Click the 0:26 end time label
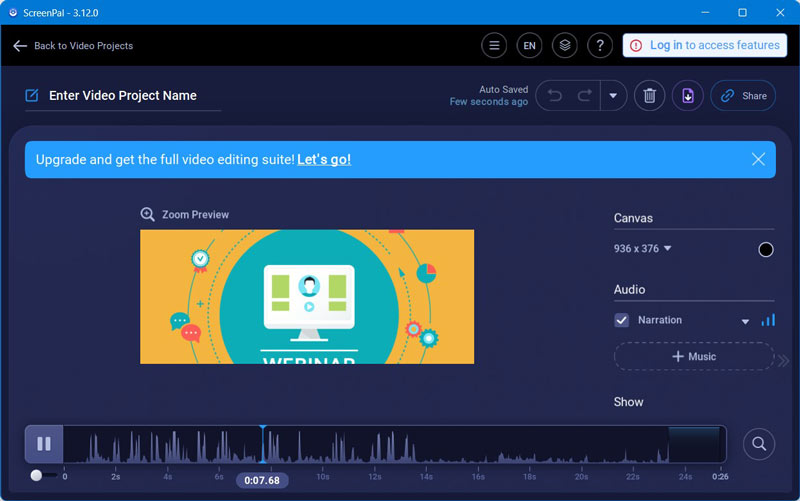Viewport: 800px width, 501px height. (720, 477)
